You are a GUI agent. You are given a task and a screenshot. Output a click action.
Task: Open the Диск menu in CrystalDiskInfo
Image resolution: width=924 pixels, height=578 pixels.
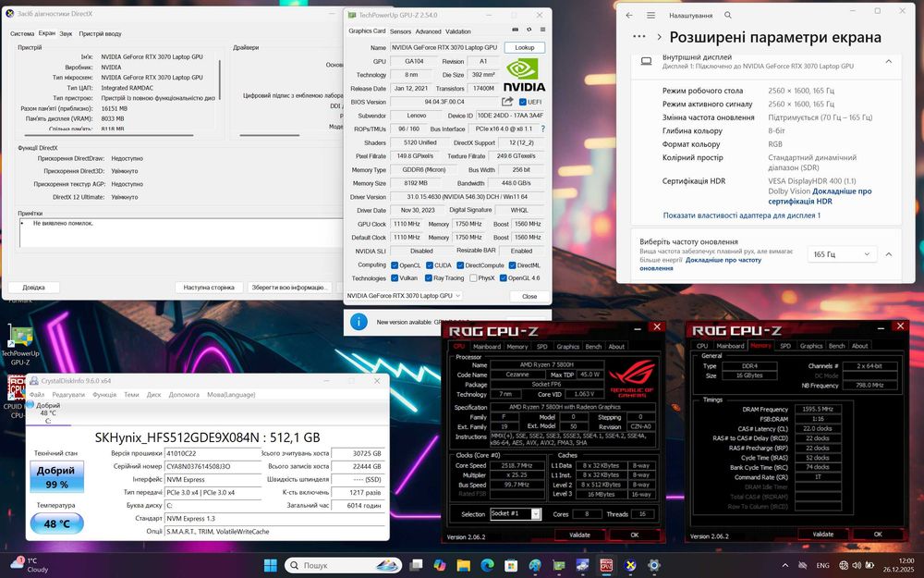153,395
